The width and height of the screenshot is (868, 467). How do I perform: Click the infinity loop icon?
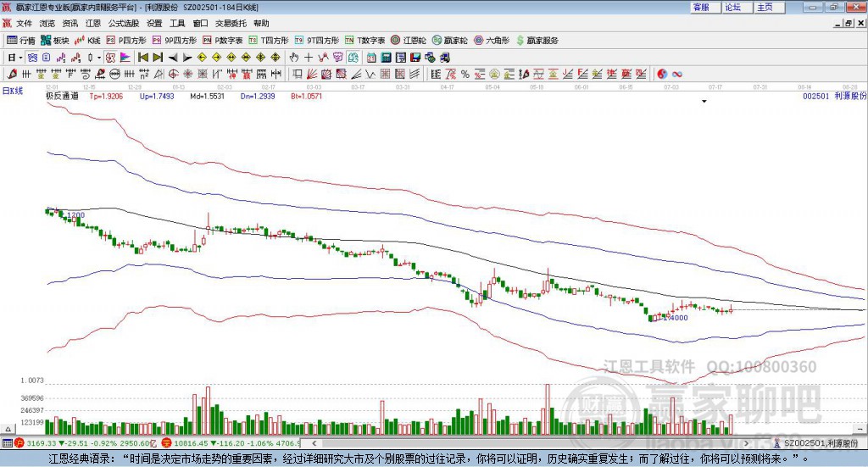(x=677, y=74)
